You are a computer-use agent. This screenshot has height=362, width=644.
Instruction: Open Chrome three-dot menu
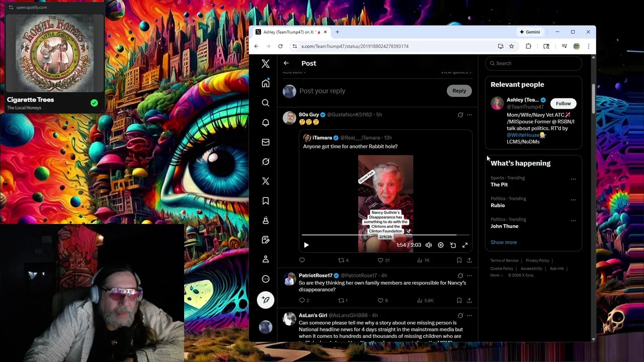click(x=588, y=46)
